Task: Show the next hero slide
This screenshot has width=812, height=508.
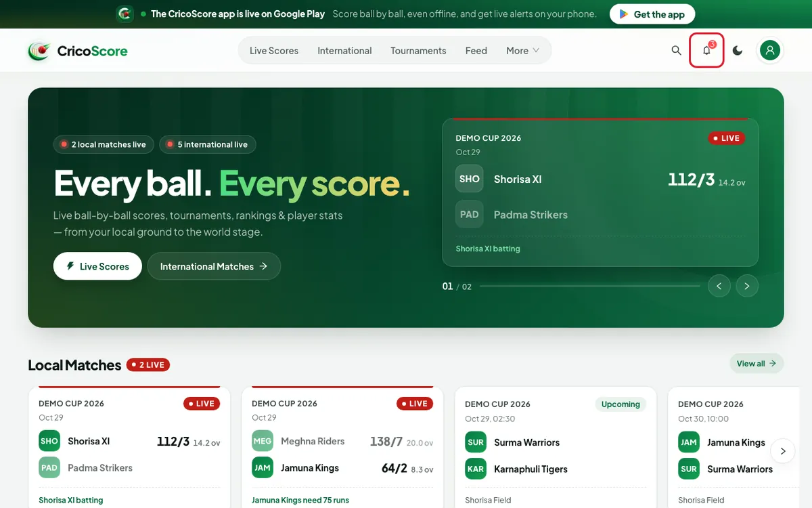Action: pyautogui.click(x=747, y=287)
